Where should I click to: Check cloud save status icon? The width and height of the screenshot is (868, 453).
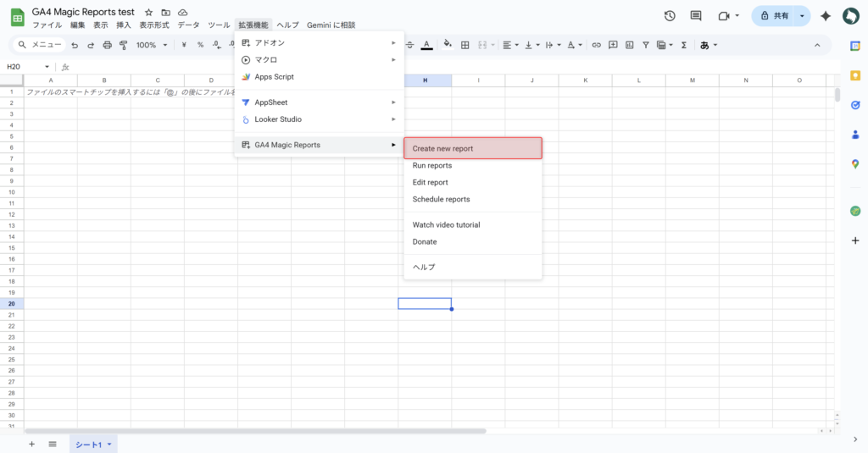coord(183,12)
